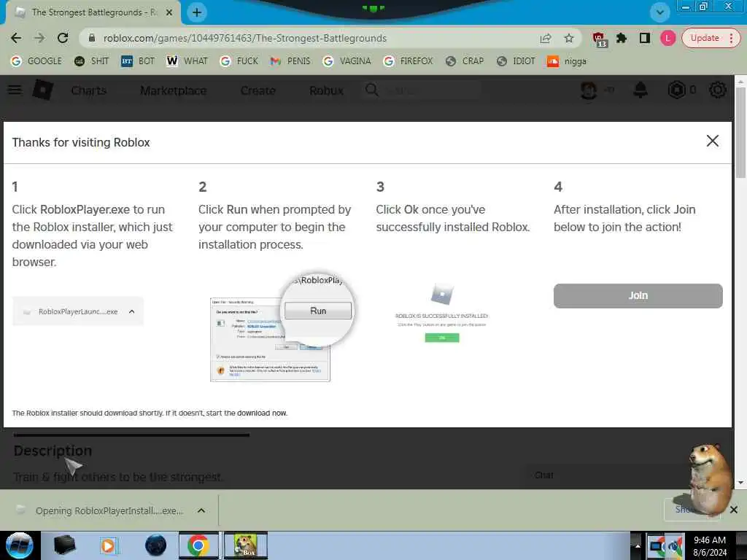Close The Strongest Battlegrounds tab
This screenshot has height=560, width=747.
pyautogui.click(x=169, y=12)
